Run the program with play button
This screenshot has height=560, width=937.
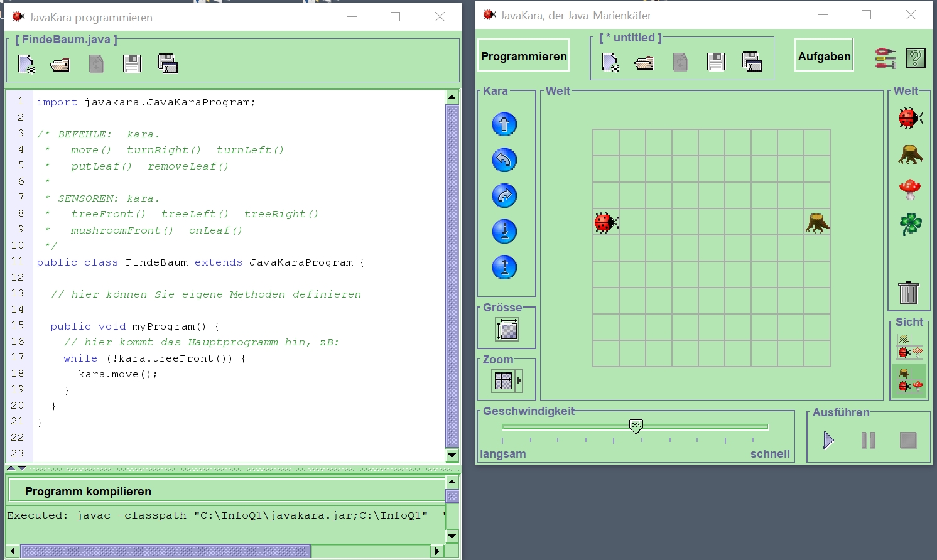pos(828,440)
